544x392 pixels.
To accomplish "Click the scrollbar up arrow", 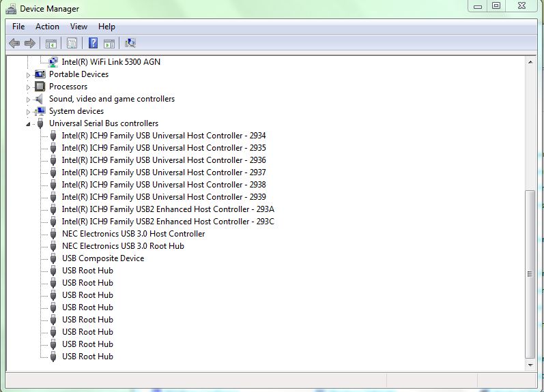I will click(x=530, y=62).
